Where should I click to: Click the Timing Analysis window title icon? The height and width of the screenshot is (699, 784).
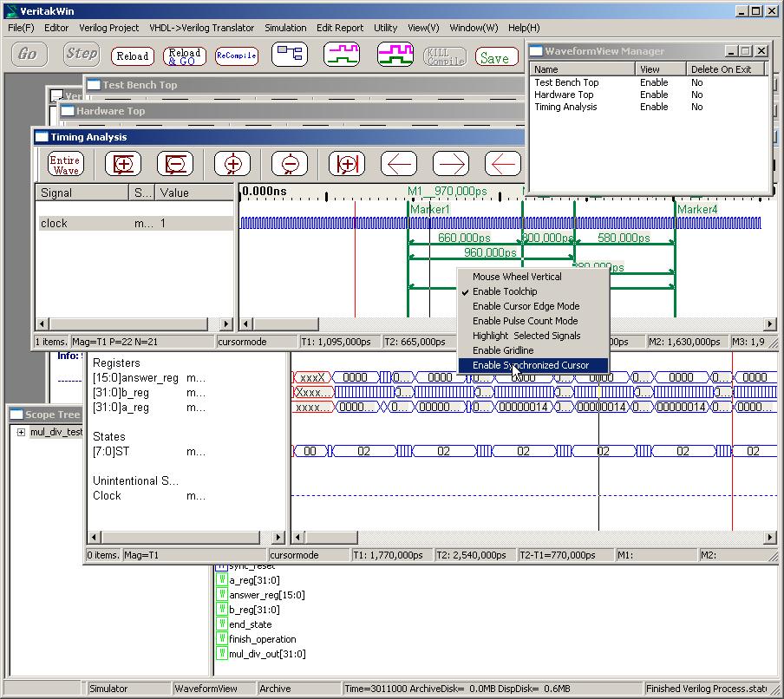42,136
